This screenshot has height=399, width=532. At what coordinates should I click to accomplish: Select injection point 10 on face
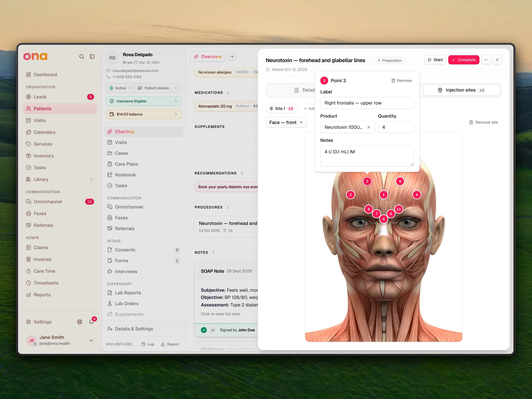[398, 209]
